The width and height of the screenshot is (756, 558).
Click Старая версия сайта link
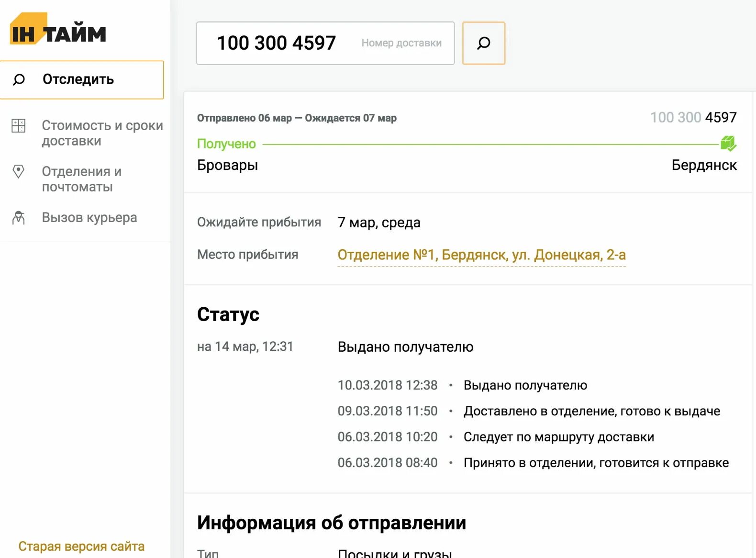(x=81, y=547)
